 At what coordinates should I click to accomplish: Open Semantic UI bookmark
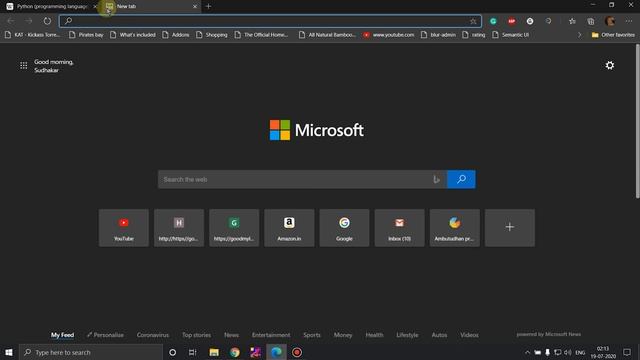click(x=511, y=35)
